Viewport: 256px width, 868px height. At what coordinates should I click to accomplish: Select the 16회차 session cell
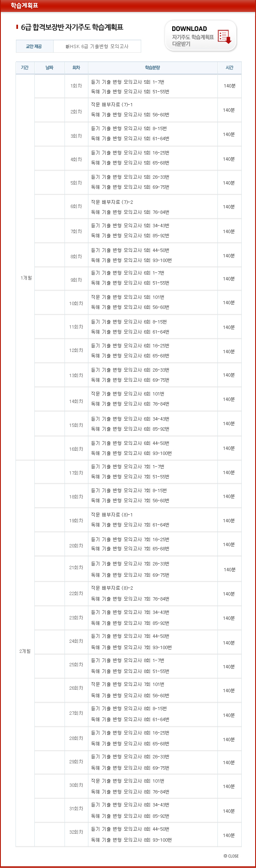76,449
